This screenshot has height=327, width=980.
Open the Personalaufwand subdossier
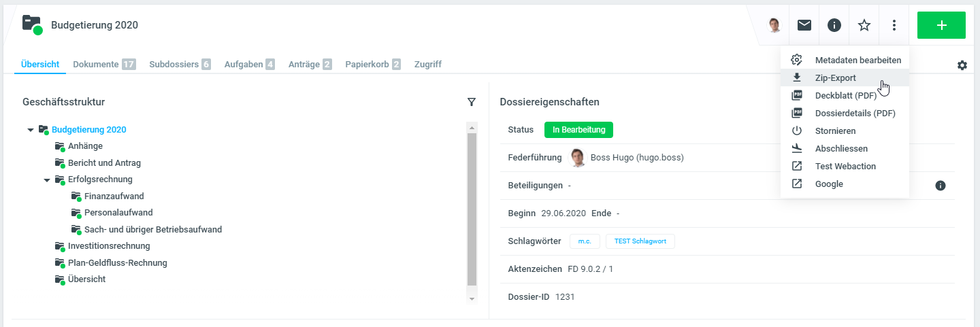pos(118,213)
